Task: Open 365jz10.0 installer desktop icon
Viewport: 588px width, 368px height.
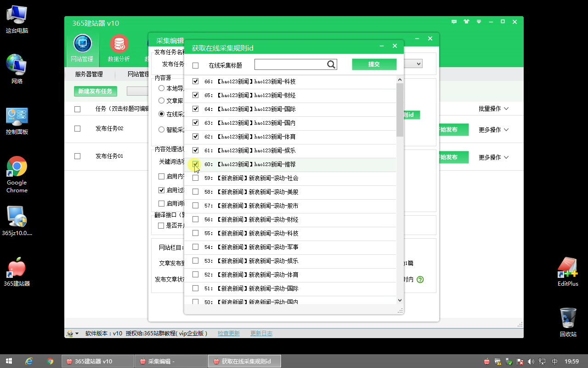Action: pos(17,221)
